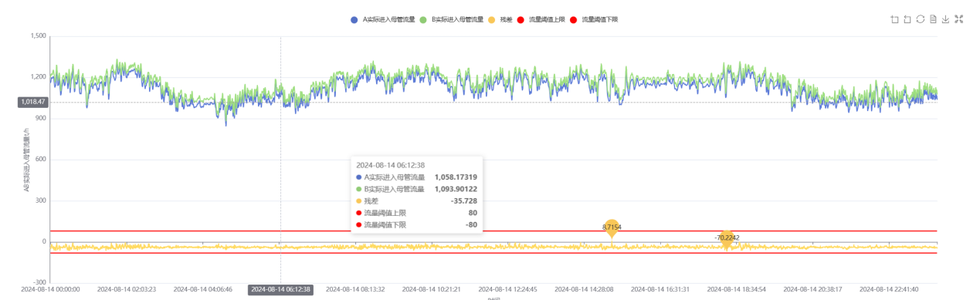The height and width of the screenshot is (300, 980).
Task: Click y-axis tick label -300
Action: point(39,283)
